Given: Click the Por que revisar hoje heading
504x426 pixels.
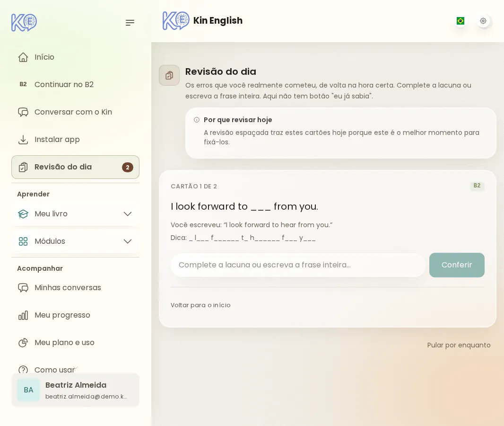Looking at the screenshot, I should tap(238, 120).
